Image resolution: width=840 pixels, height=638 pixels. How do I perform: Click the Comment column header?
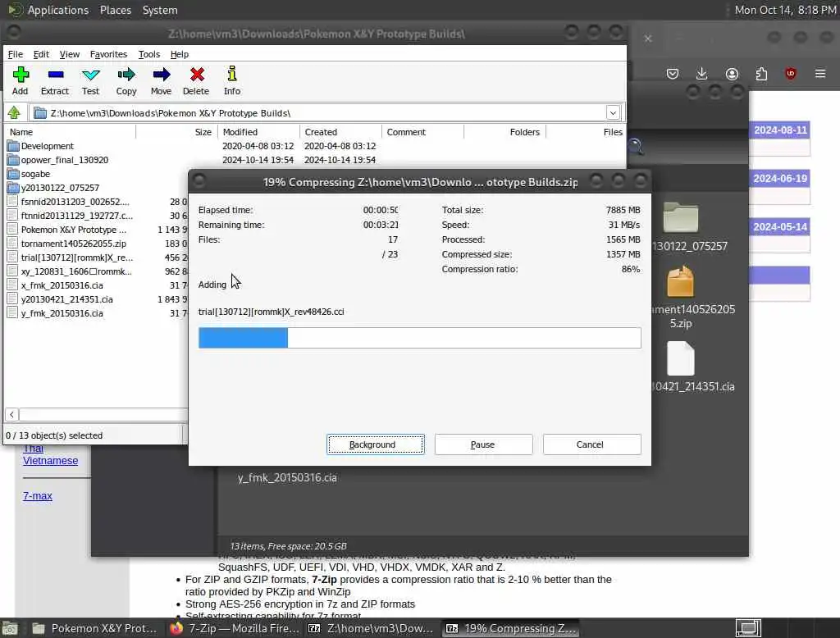[x=422, y=132]
